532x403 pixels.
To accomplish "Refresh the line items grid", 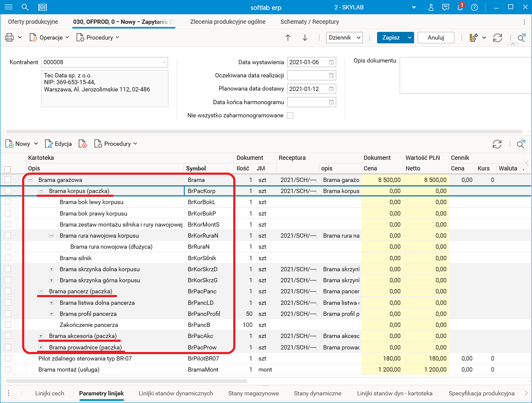I will (x=497, y=144).
